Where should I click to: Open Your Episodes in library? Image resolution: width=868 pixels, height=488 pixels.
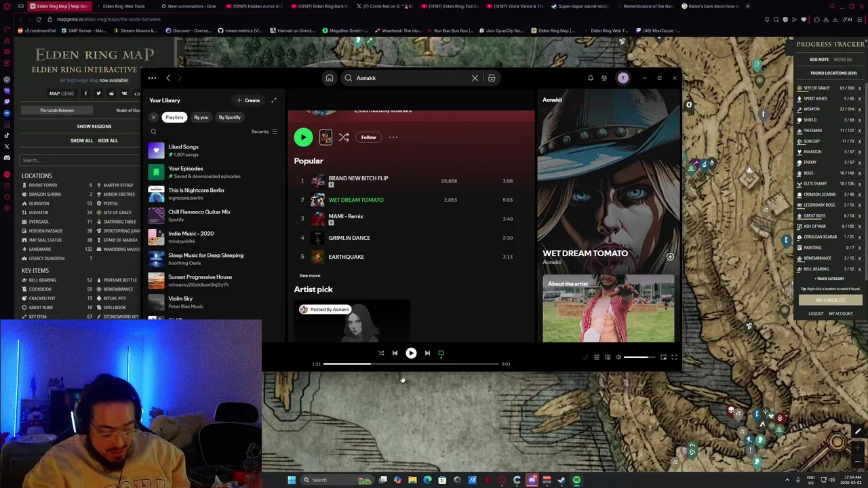click(213, 172)
